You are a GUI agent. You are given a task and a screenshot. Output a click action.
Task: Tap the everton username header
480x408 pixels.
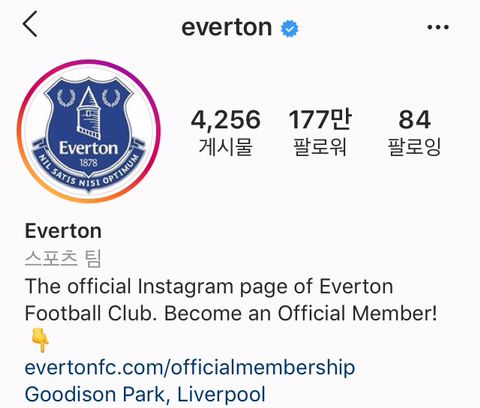(x=227, y=27)
